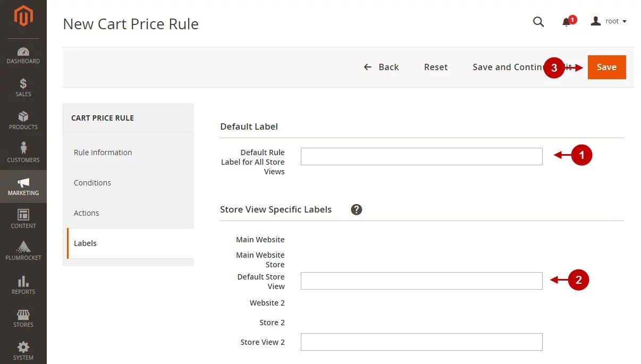Viewport: 641px width, 364px height.
Task: Check the notifications bell icon
Action: point(568,22)
